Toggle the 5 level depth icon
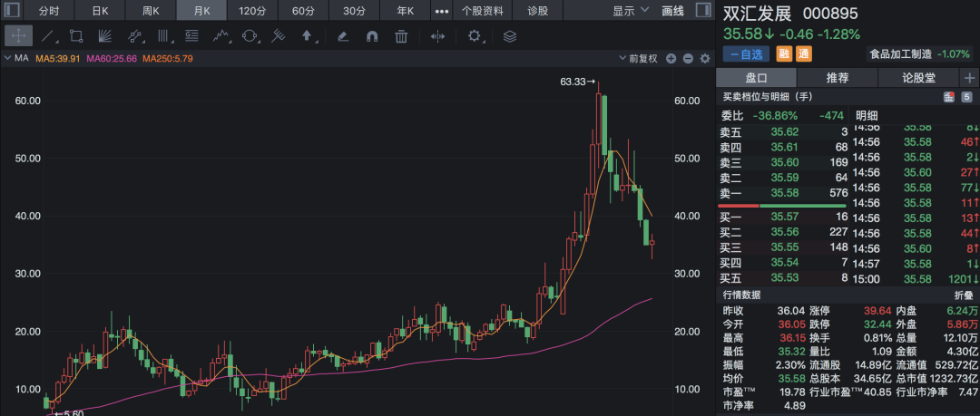This screenshot has height=416, width=980. click(967, 97)
